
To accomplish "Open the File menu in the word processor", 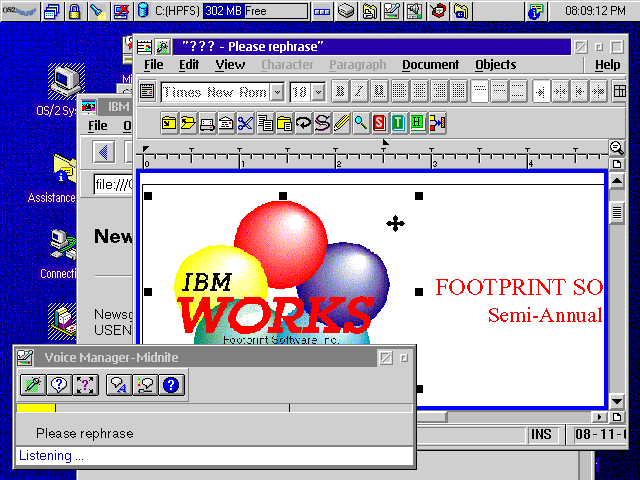I will (x=153, y=65).
